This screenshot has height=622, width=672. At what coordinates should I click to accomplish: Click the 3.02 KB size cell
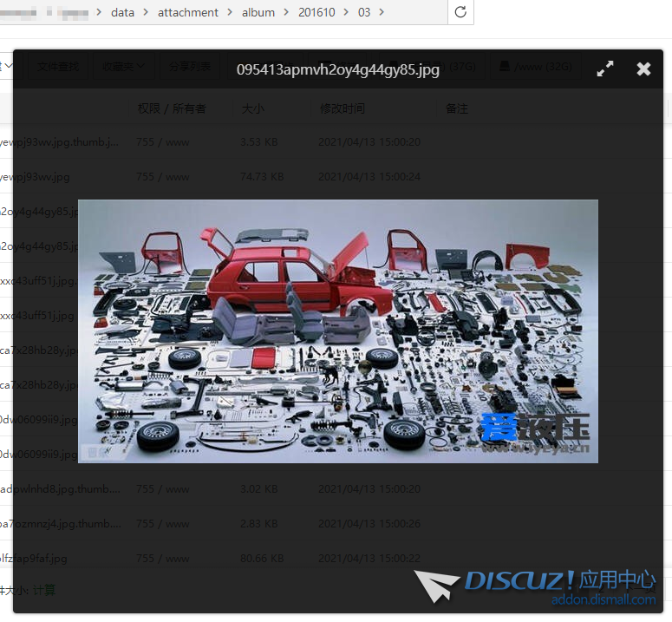[259, 488]
